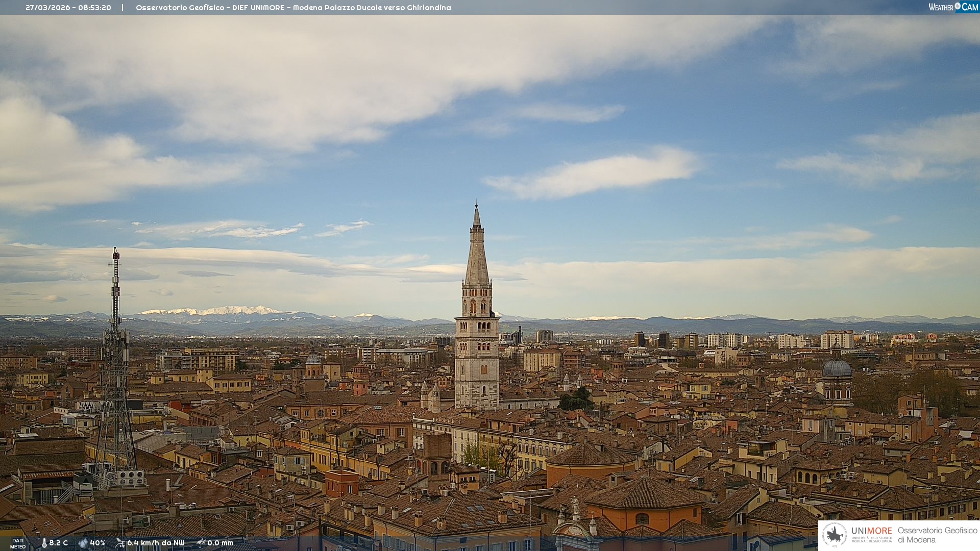This screenshot has width=980, height=551.
Task: Click the rain umbrella precipitation icon
Action: pos(201,543)
